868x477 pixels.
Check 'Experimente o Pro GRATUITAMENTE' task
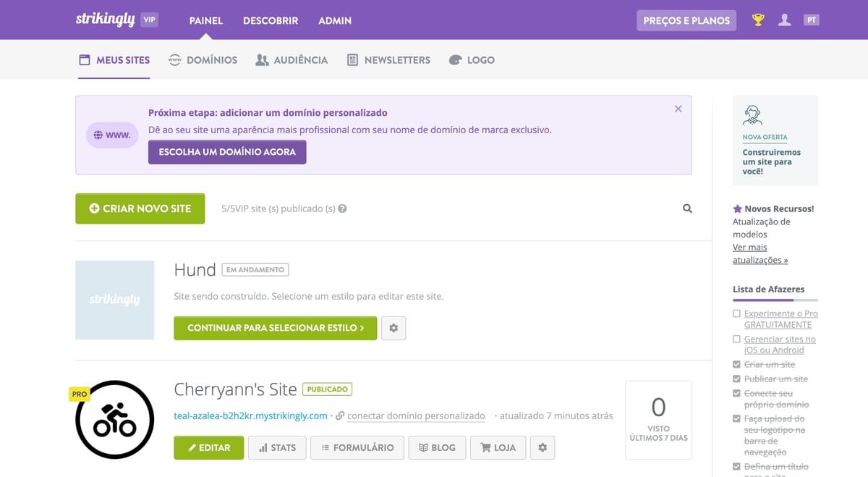click(737, 313)
